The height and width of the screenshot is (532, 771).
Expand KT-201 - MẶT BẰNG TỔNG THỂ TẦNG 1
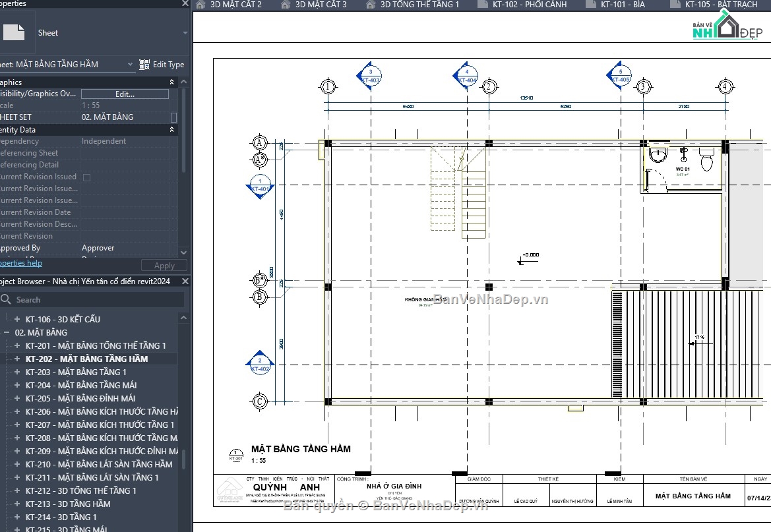[x=17, y=345]
